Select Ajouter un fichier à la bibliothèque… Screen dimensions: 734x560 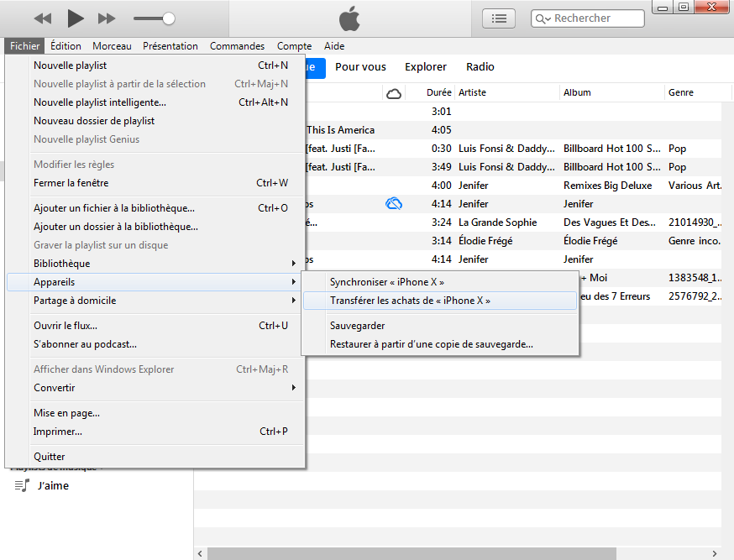[x=155, y=208]
